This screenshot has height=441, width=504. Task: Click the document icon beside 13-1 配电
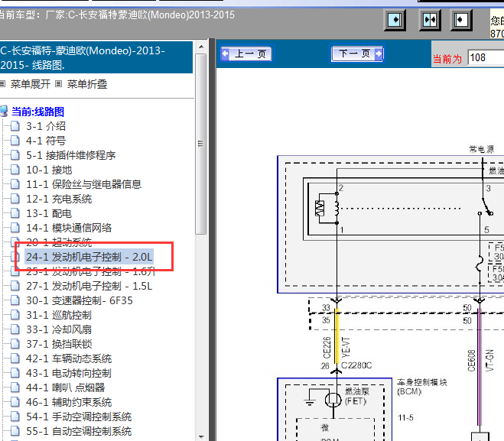15,213
